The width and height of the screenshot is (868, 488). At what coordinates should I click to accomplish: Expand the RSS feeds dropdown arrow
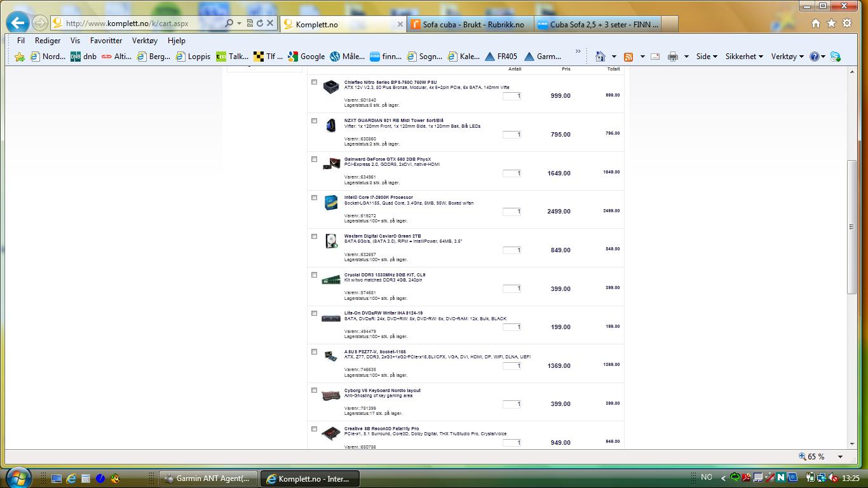642,57
